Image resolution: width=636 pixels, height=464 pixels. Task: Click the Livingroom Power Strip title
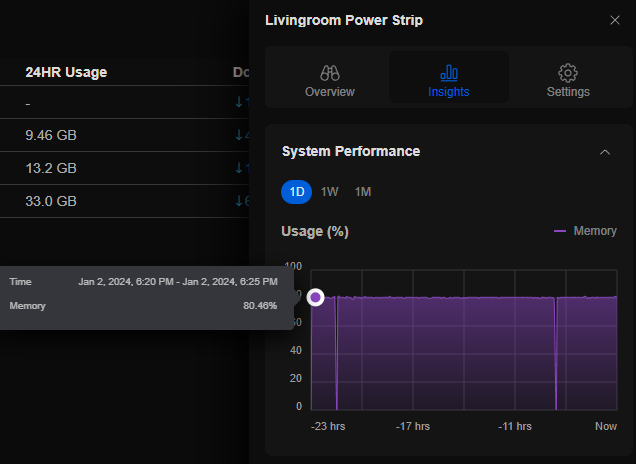[343, 20]
